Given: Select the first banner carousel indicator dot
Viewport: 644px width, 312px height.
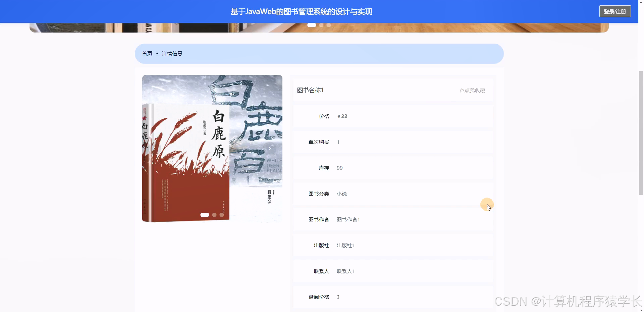Looking at the screenshot, I should pyautogui.click(x=312, y=25).
